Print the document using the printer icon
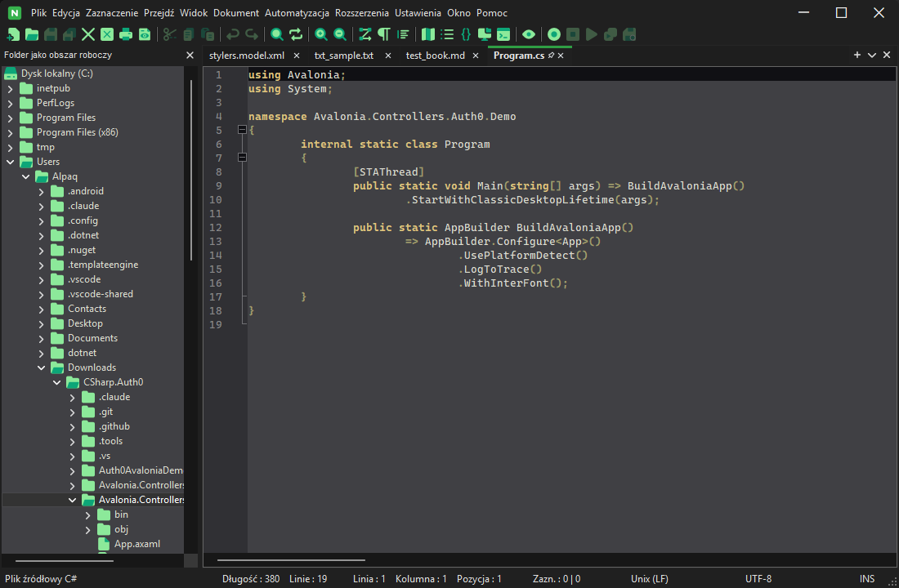Viewport: 899px width, 588px height. [x=126, y=34]
